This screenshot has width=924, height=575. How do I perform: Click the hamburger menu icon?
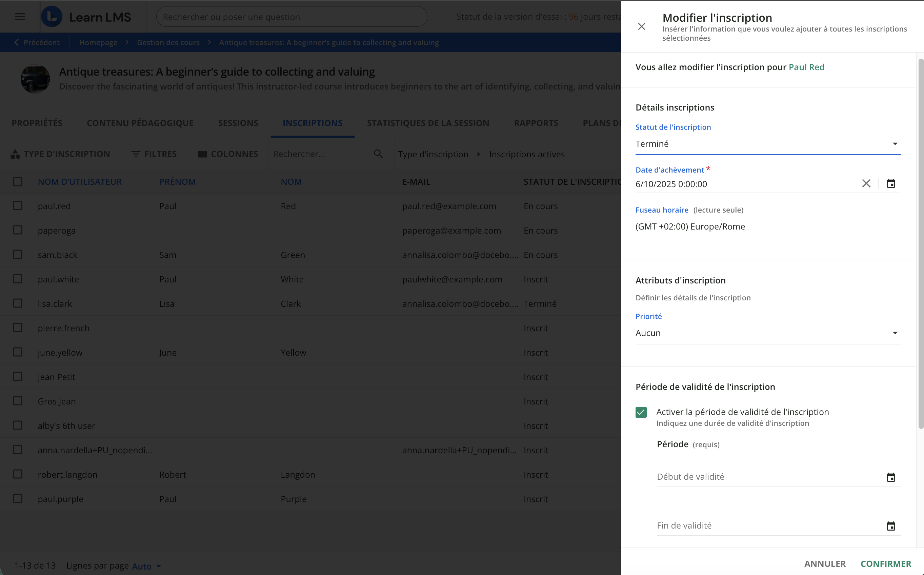pyautogui.click(x=20, y=17)
